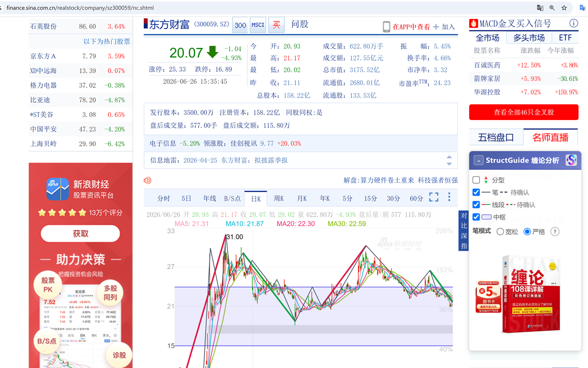588x368 pixels.
Task: Switch to the 5分 chart tab
Action: coord(347,199)
